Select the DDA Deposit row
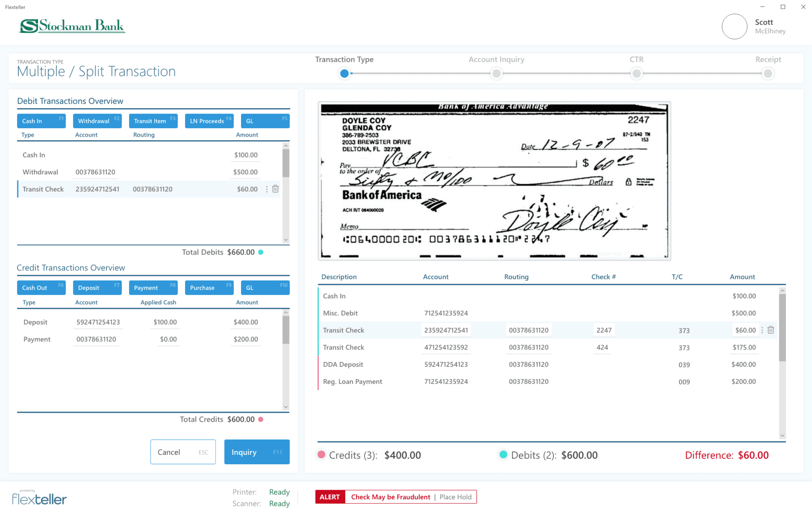 click(x=548, y=364)
